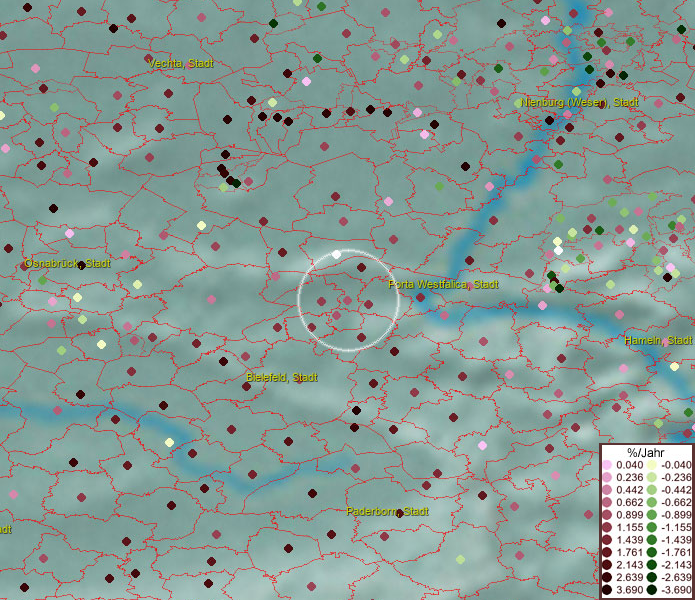The height and width of the screenshot is (600, 695).
Task: Click the legend swatch for 1.761
Action: coord(607,552)
